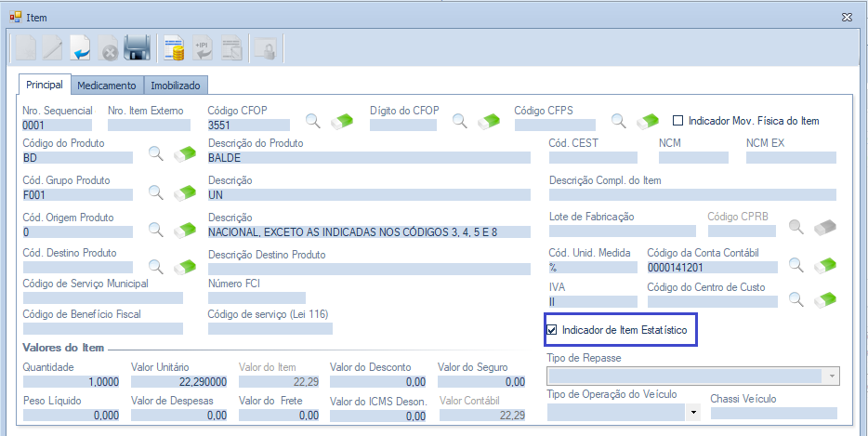Click the IVA field

pyautogui.click(x=593, y=302)
